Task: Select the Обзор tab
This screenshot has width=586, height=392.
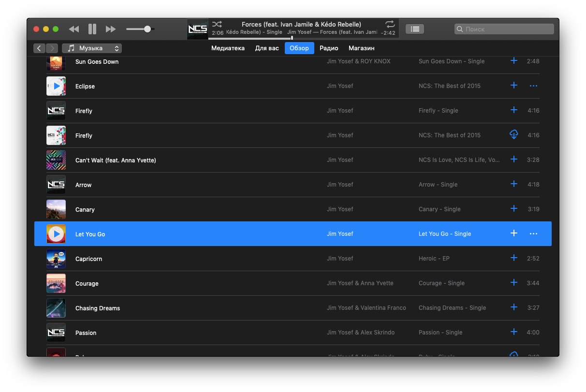Action: (x=299, y=48)
